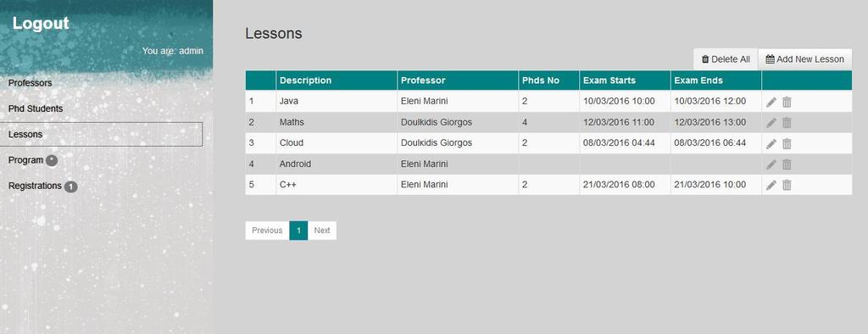
Task: Click the Add New Lesson button
Action: [805, 59]
